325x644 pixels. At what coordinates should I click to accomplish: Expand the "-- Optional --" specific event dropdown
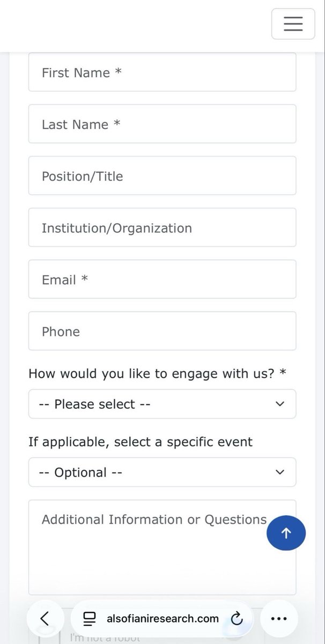click(162, 472)
